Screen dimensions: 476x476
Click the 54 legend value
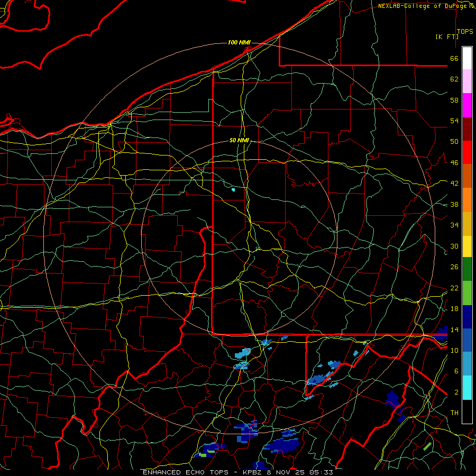[x=454, y=121]
